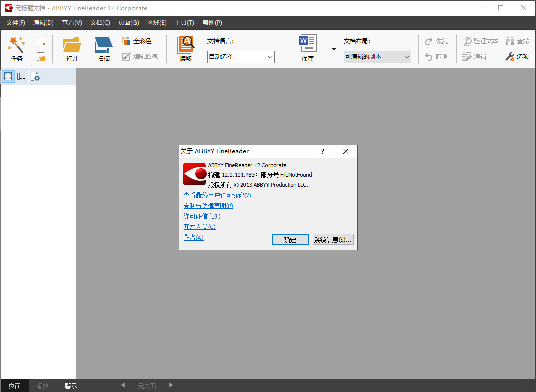536x392 pixels.
Task: Expand the 文档布局 可编辑的副本 dropdown
Action: [407, 57]
